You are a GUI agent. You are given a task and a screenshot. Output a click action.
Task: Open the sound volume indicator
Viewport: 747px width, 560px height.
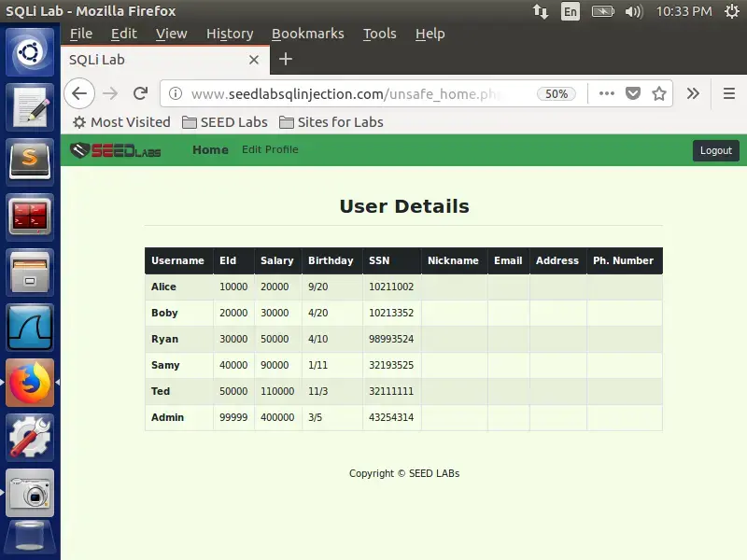click(x=634, y=11)
